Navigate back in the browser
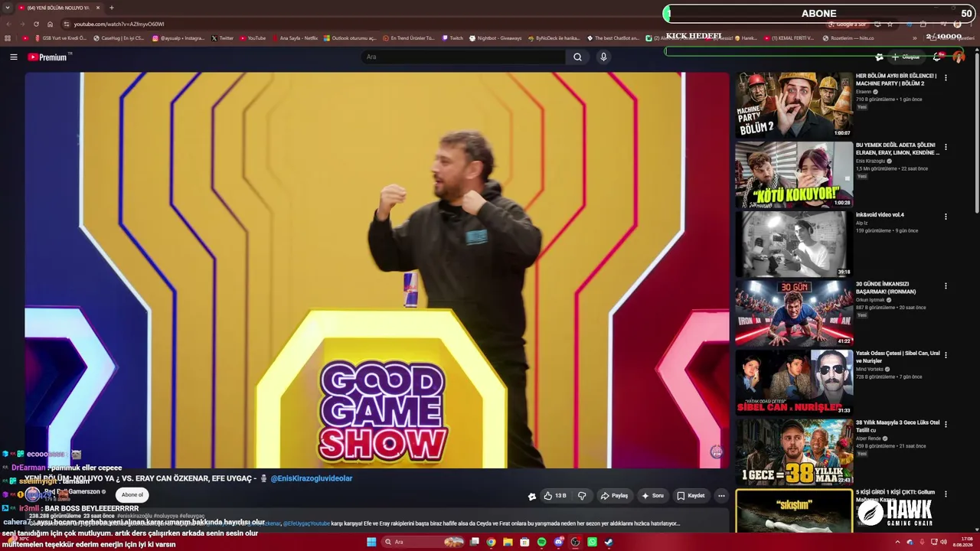Screen dimensions: 980x551 point(8,24)
